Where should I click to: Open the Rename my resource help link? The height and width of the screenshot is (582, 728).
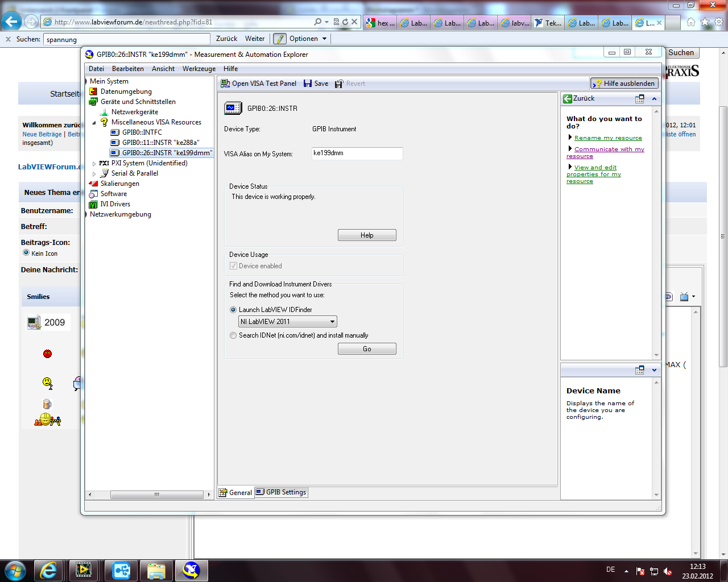click(x=608, y=138)
